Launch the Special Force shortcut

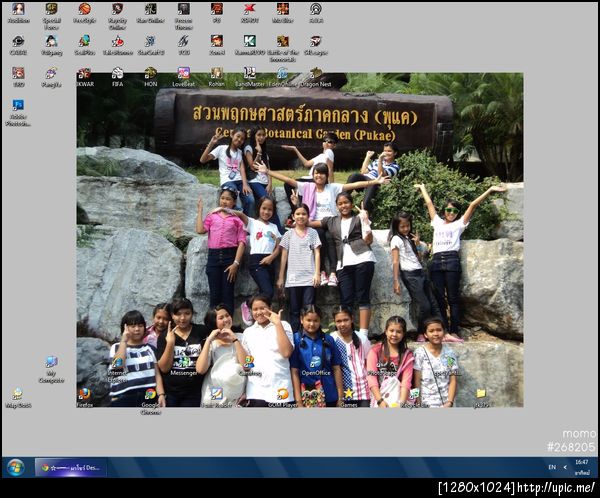(51, 16)
